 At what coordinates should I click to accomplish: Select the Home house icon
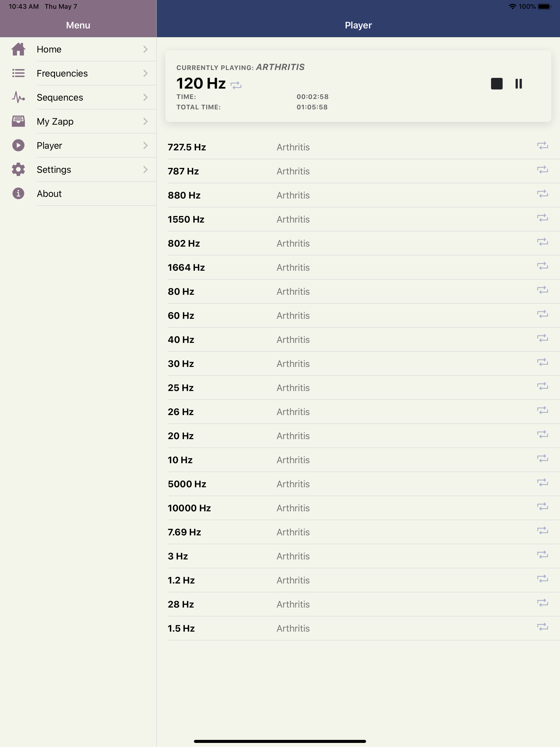[19, 49]
